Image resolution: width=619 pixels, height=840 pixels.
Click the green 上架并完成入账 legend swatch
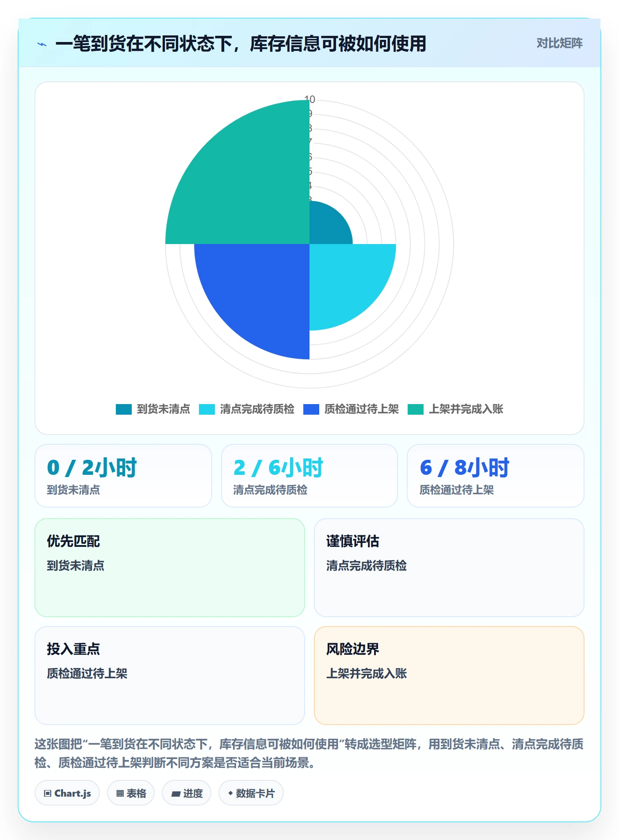(416, 409)
